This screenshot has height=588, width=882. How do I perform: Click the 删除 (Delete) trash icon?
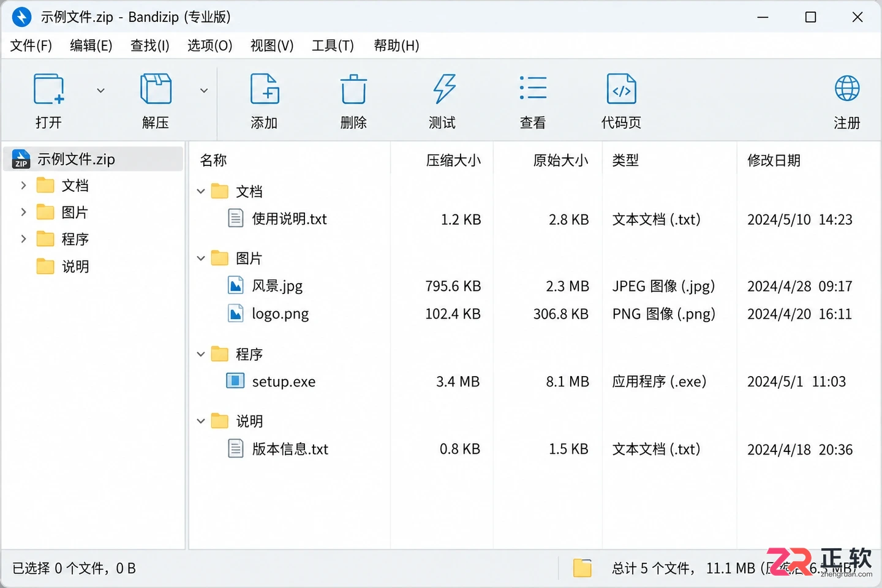[353, 89]
